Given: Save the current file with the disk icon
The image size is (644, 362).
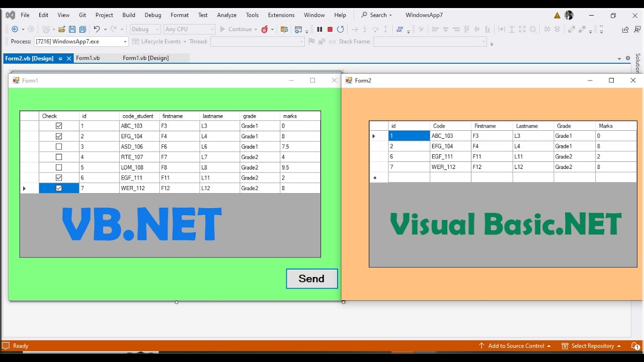Looking at the screenshot, I should 72,29.
